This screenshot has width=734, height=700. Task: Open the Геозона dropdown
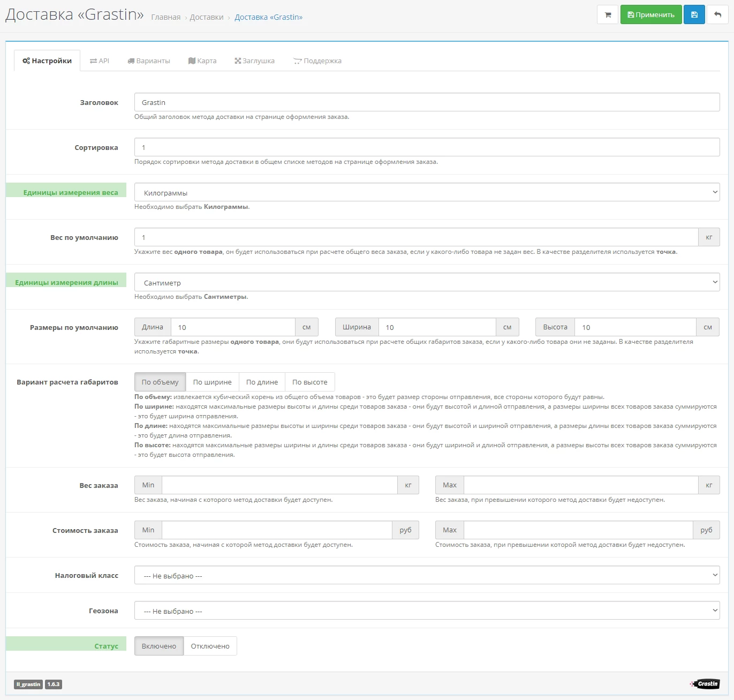(x=427, y=611)
